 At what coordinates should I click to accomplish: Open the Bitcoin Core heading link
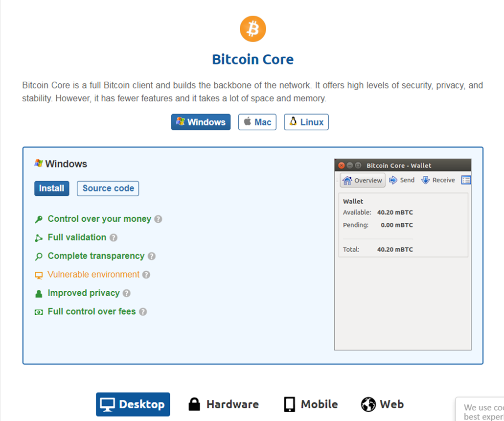[x=252, y=60]
